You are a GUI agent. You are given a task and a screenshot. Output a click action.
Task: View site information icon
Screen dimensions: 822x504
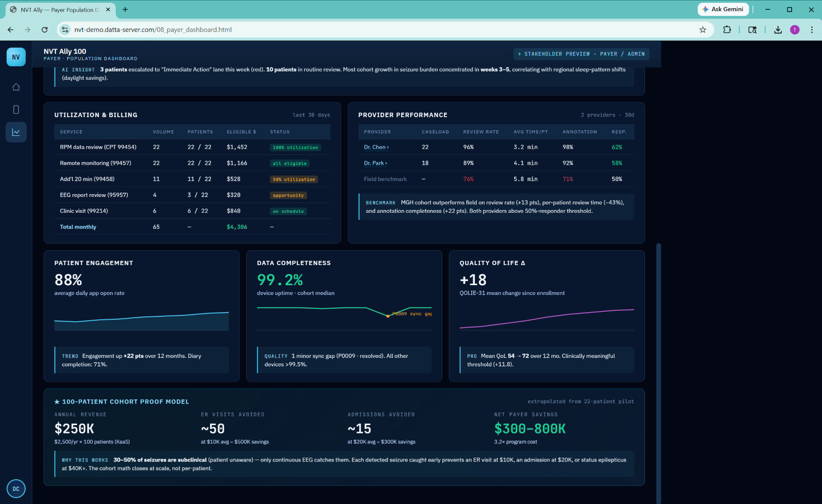pos(65,29)
